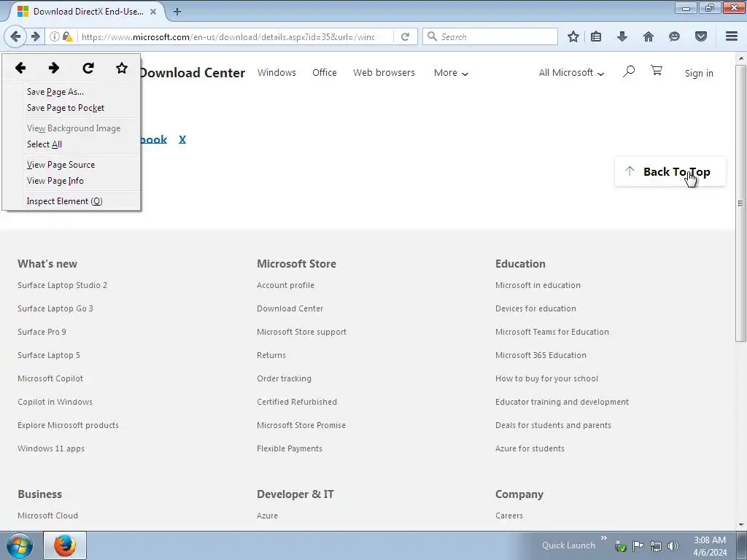Open Microsoft Cloud link under Business
Viewport: 747px width, 560px height.
47,516
